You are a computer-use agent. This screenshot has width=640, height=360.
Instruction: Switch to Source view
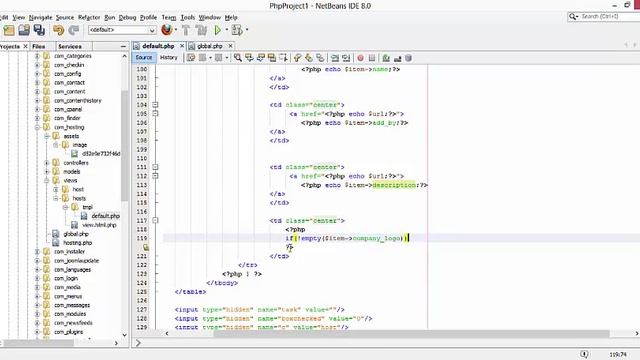144,58
